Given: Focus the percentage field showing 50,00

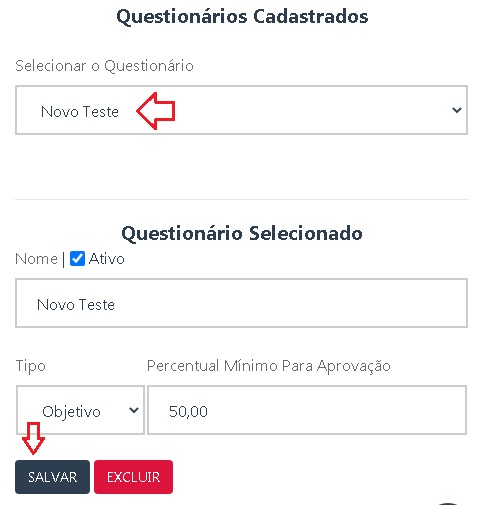Looking at the screenshot, I should pyautogui.click(x=307, y=410).
